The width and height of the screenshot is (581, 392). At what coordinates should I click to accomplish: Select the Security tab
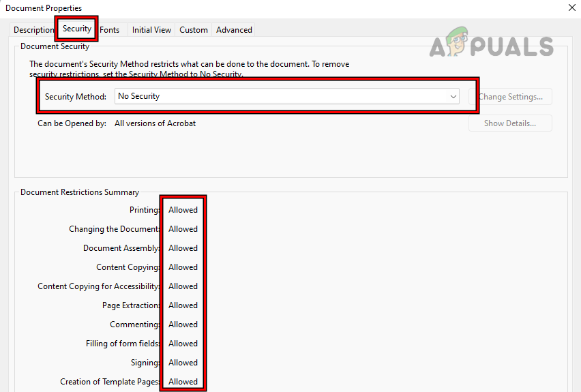click(76, 29)
